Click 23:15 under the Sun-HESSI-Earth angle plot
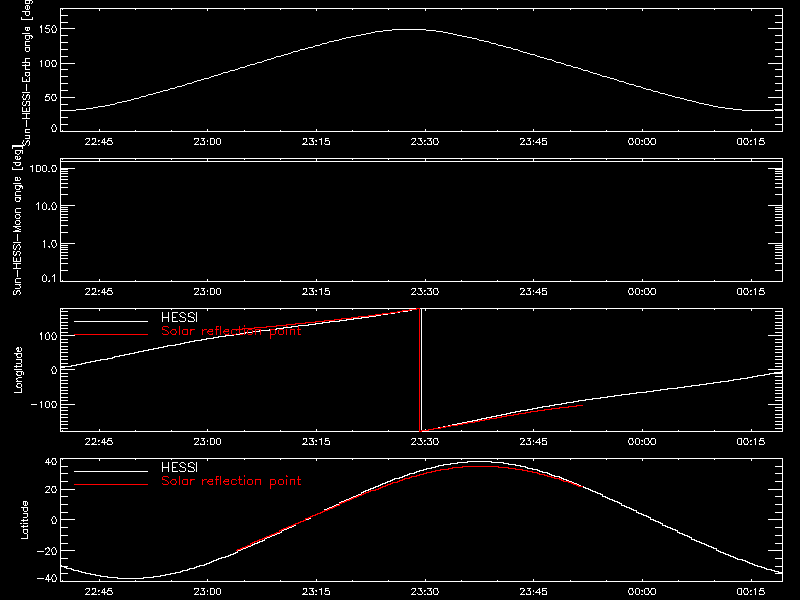The image size is (800, 600). pyautogui.click(x=316, y=142)
